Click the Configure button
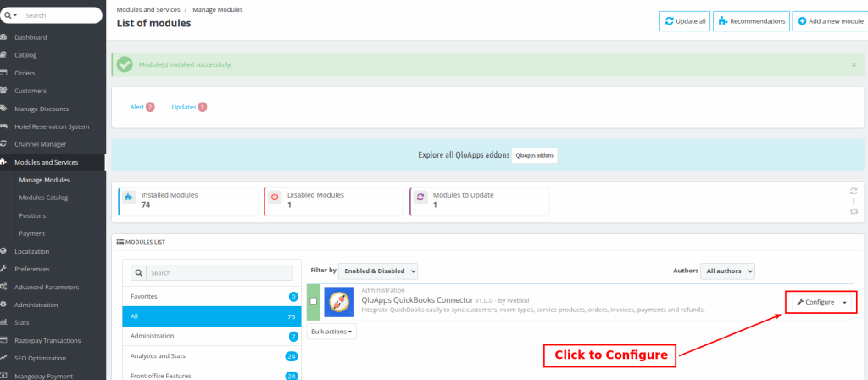Viewport: 868px width, 380px height. pos(815,303)
